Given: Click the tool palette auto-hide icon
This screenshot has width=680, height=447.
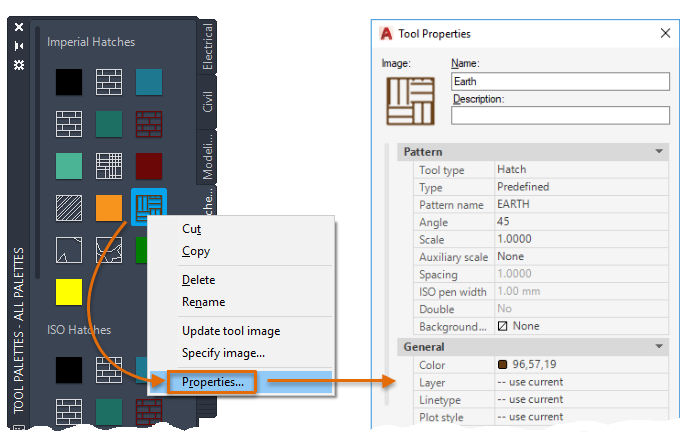Looking at the screenshot, I should [19, 46].
